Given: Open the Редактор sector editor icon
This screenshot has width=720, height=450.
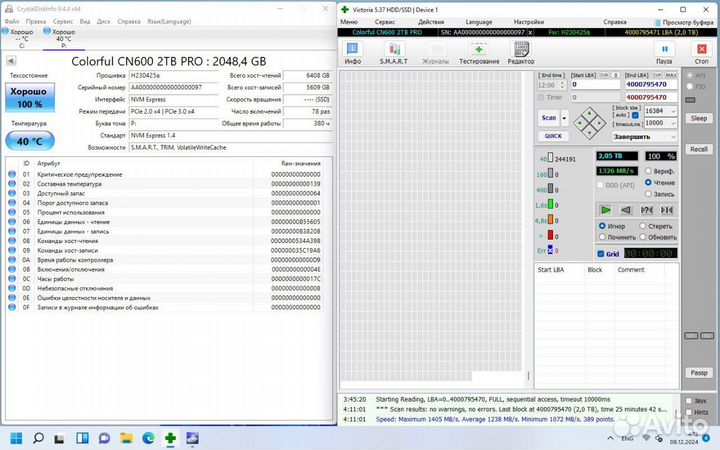Looking at the screenshot, I should pos(521,51).
